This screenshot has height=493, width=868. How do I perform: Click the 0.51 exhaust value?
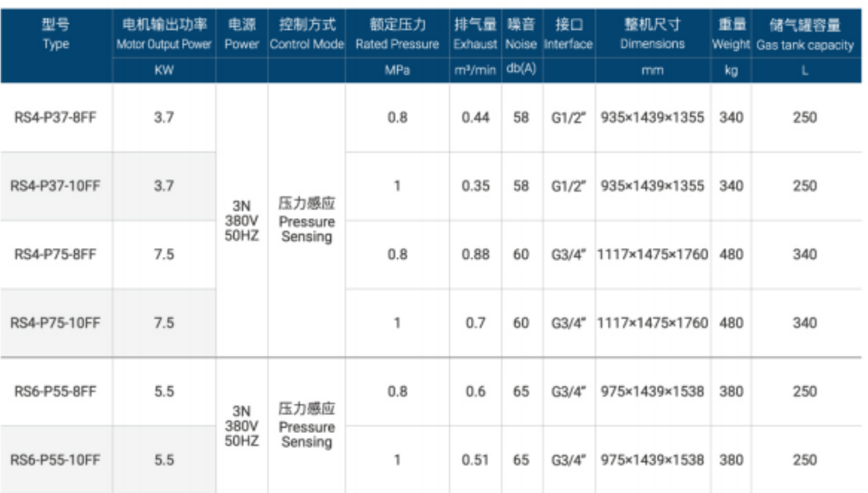click(476, 460)
